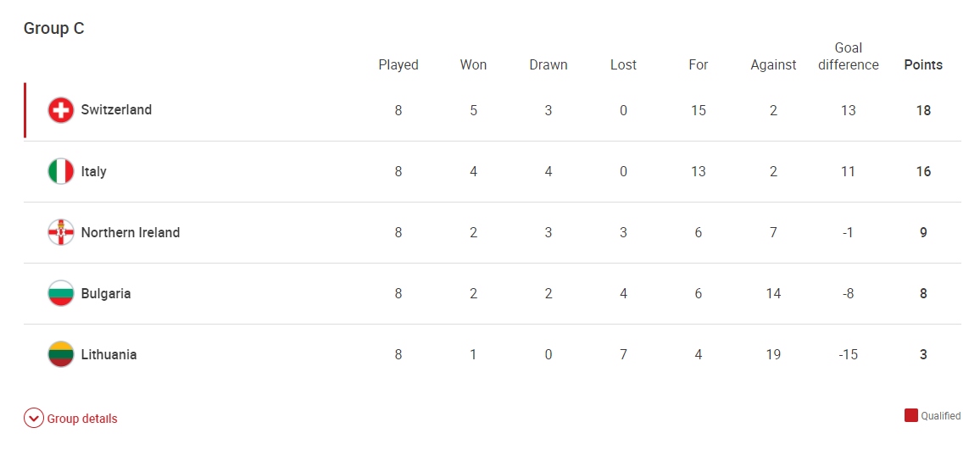Click the Lithuania flag icon
Image resolution: width=980 pixels, height=461 pixels.
61,354
